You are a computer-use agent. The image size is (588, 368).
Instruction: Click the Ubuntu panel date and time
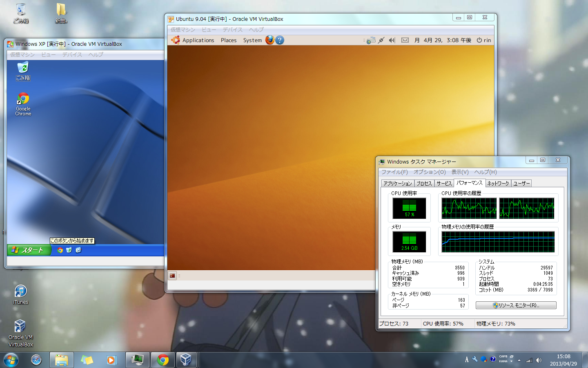(x=443, y=40)
